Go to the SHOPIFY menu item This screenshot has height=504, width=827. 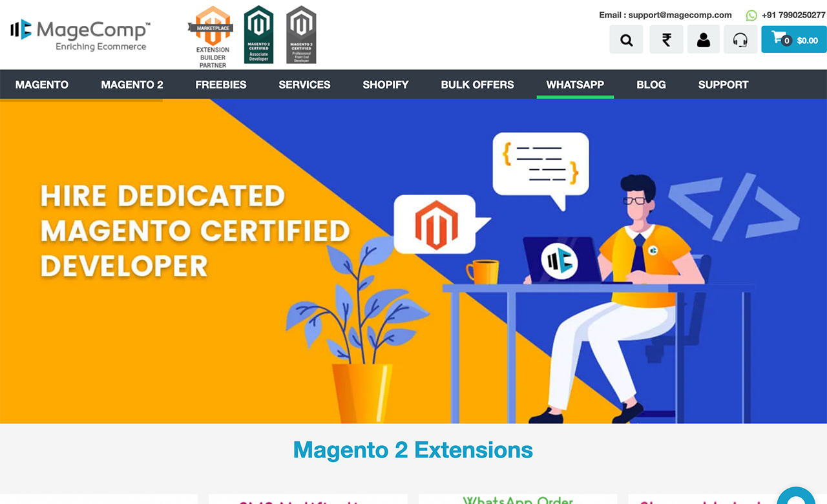[x=386, y=85]
